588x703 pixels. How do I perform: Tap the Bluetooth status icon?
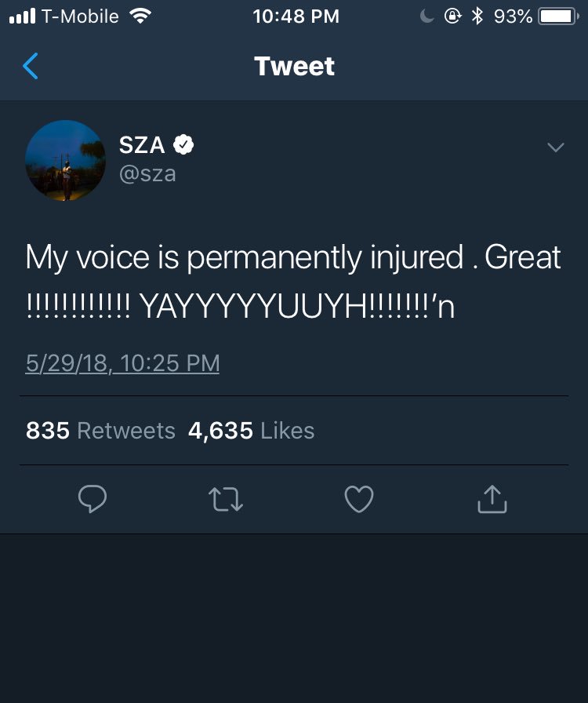coord(477,16)
